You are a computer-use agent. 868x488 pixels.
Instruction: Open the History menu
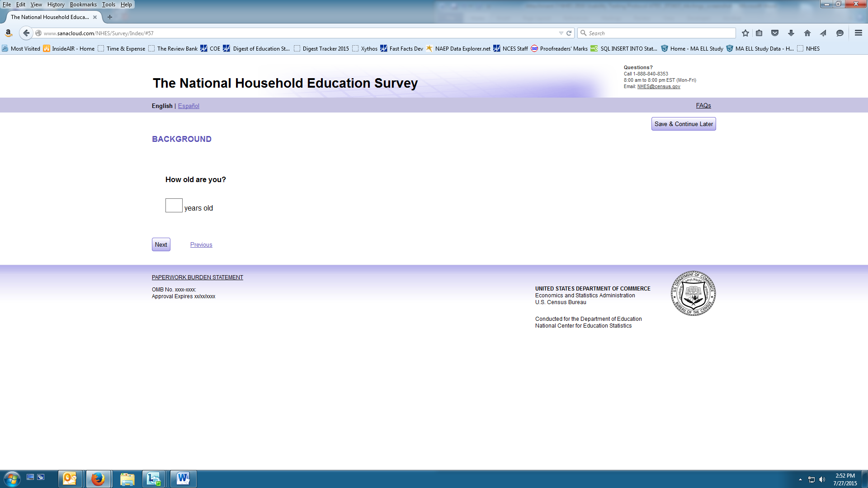tap(56, 5)
